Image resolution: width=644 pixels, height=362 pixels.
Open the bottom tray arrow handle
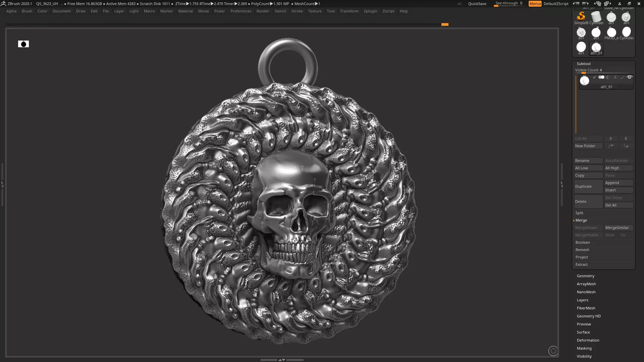tap(282, 360)
